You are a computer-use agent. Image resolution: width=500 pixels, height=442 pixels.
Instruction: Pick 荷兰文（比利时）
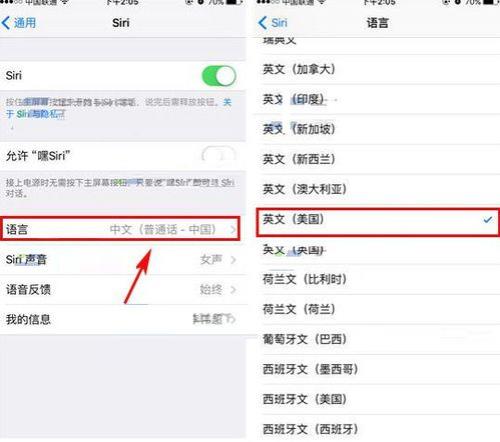tap(378, 280)
